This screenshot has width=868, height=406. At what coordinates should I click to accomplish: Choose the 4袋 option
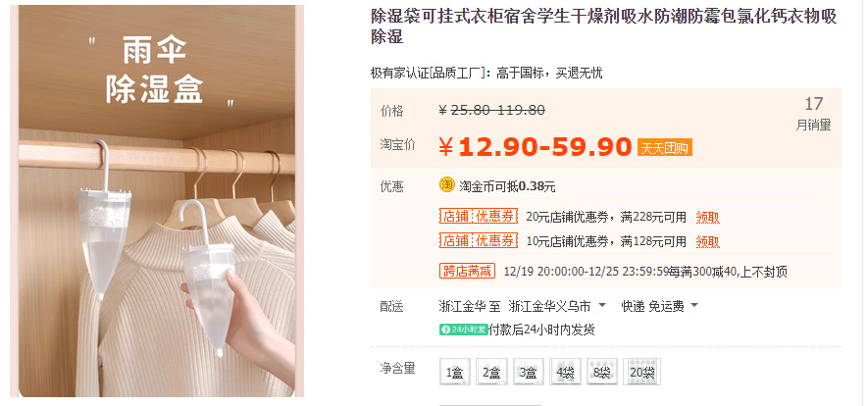pyautogui.click(x=565, y=372)
